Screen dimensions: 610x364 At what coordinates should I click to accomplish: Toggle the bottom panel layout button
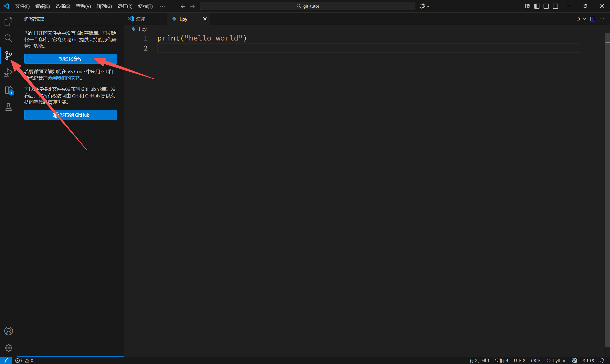click(546, 6)
